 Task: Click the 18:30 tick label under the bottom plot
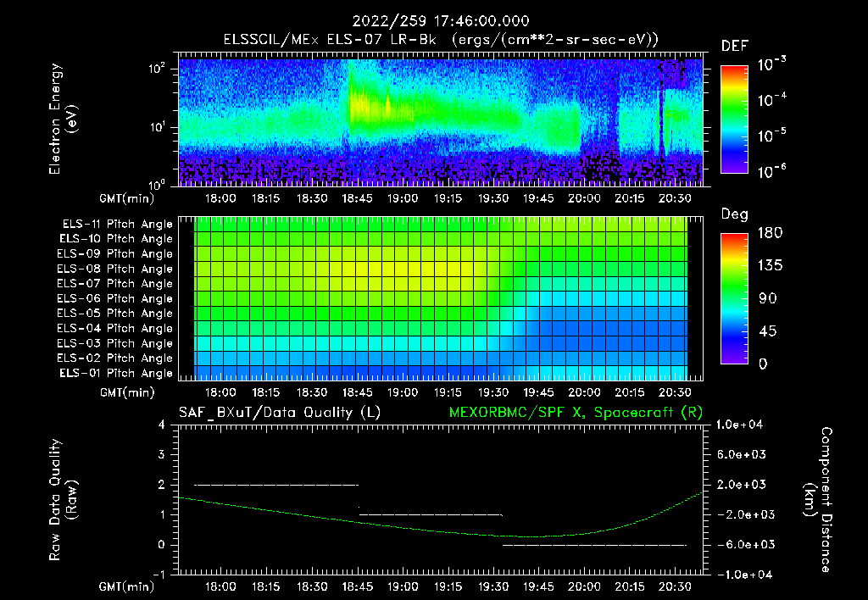tap(312, 587)
